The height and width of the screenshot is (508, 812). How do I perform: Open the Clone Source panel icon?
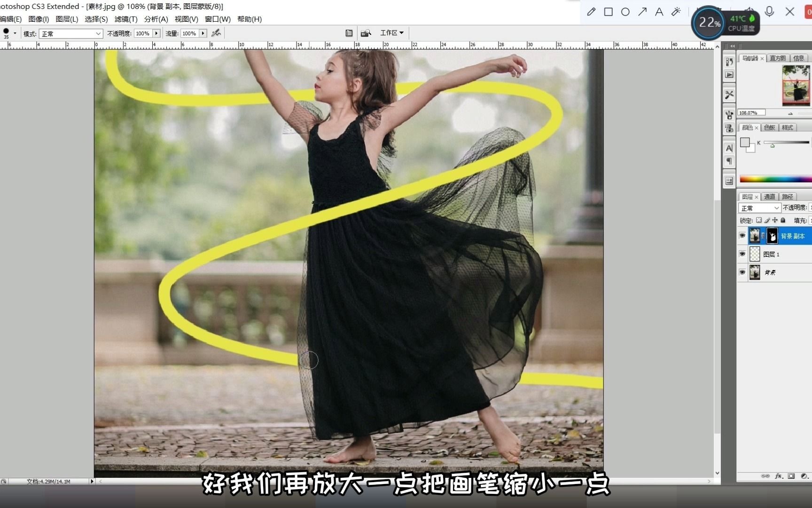(x=729, y=128)
